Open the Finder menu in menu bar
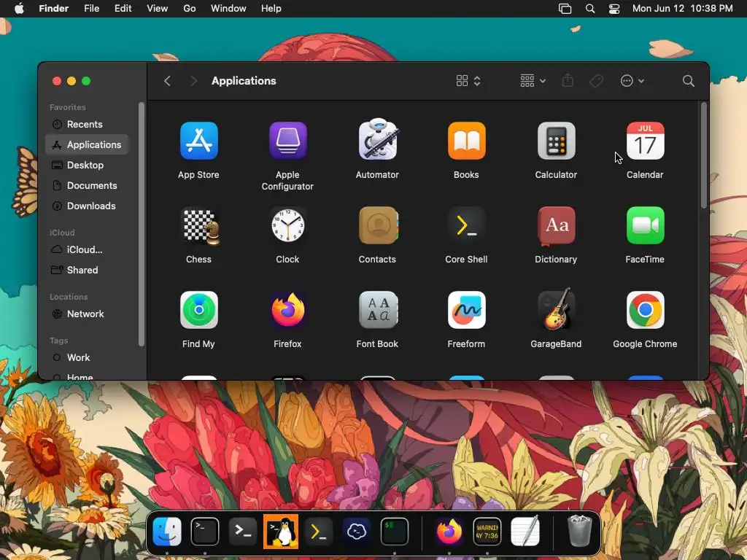This screenshot has width=747, height=560. (54, 9)
